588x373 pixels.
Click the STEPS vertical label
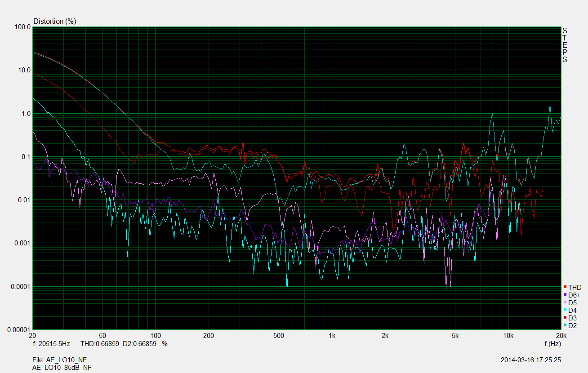(565, 45)
